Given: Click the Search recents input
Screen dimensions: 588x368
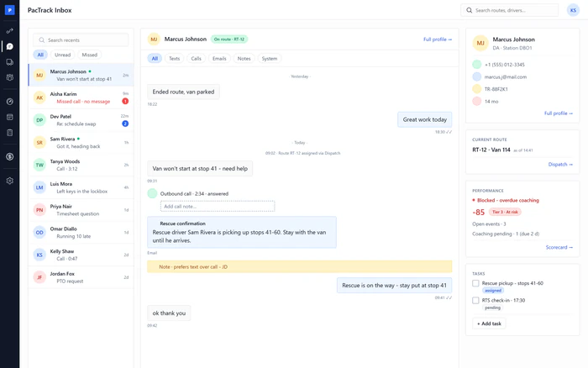Looking at the screenshot, I should coord(81,40).
